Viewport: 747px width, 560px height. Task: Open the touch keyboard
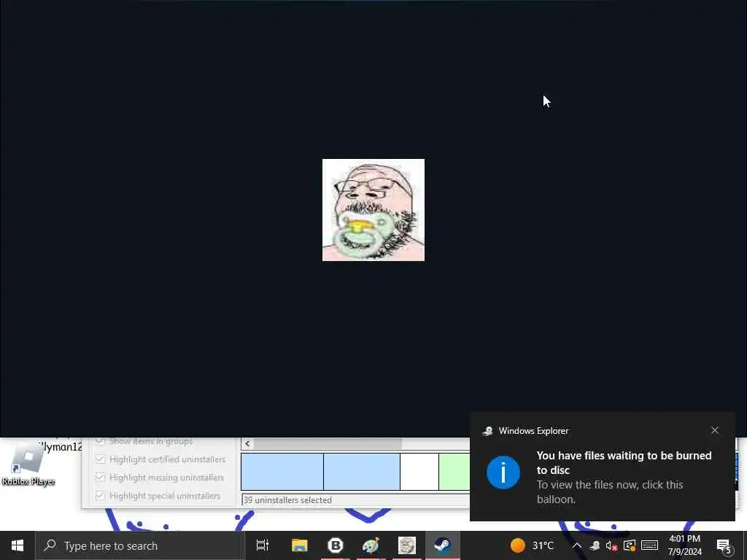649,545
